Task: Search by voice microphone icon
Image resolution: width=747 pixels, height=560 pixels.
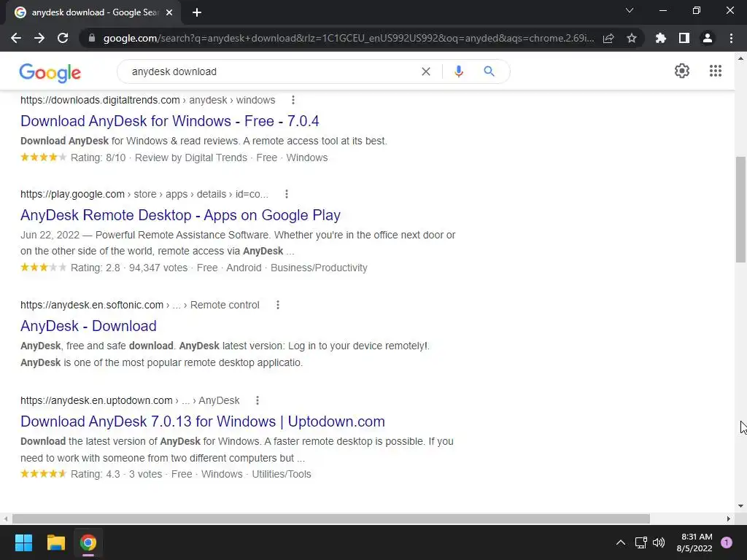Action: 459,71
